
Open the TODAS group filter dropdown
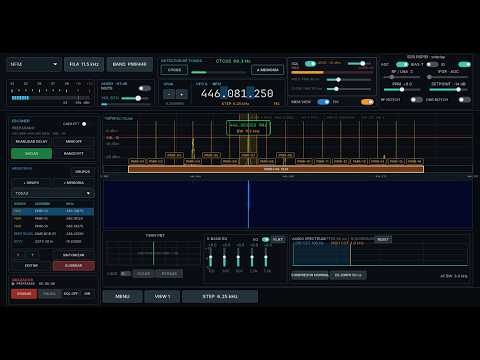53,194
